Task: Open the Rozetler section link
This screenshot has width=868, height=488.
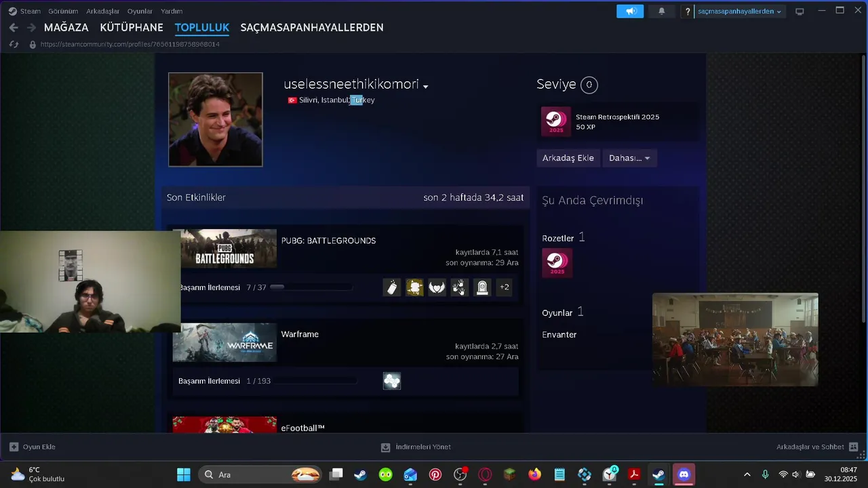Action: (x=558, y=239)
